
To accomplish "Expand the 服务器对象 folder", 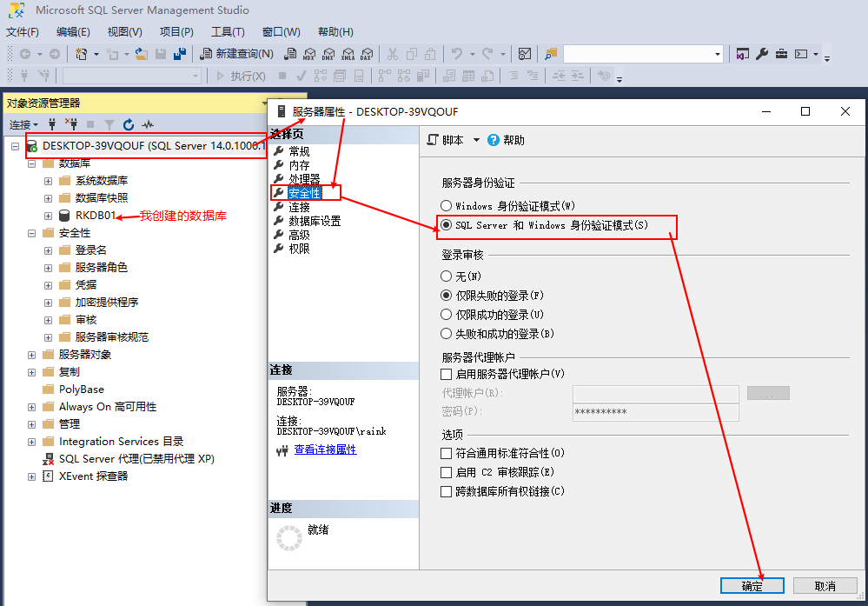I will [x=31, y=355].
